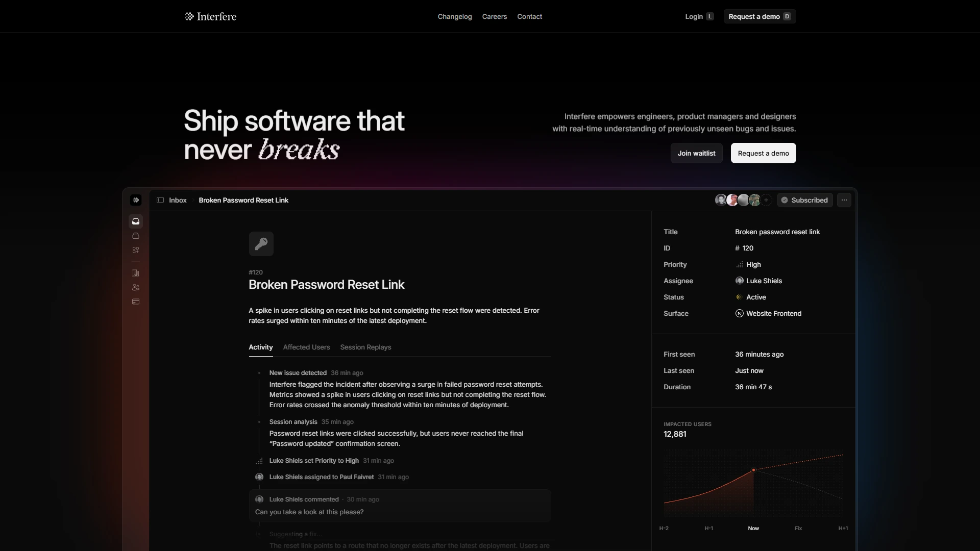Viewport: 980px width, 551px height.
Task: Click the Broken Password Reset Link heading
Action: coord(327,285)
